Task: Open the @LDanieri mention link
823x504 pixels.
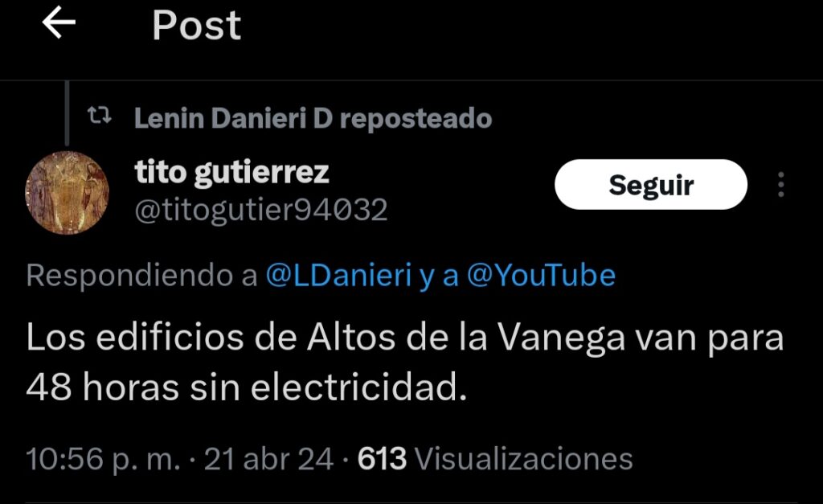Action: [338, 275]
